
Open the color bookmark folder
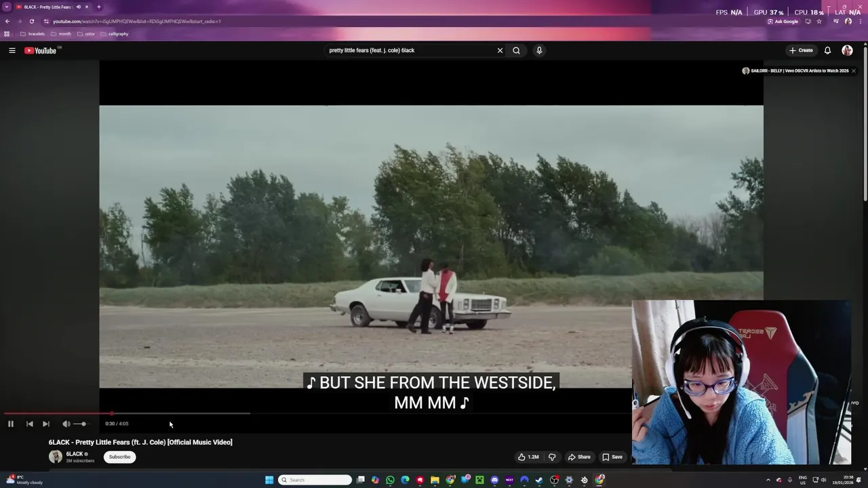click(86, 34)
